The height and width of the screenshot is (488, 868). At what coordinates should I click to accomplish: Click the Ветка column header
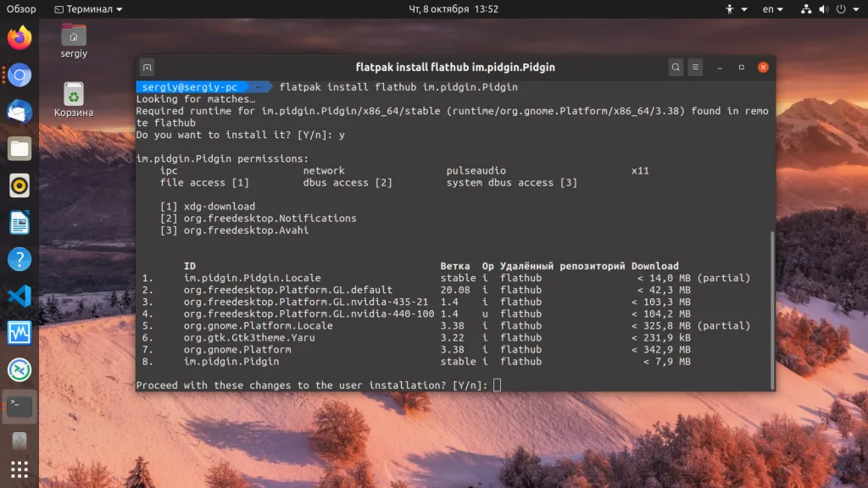455,266
